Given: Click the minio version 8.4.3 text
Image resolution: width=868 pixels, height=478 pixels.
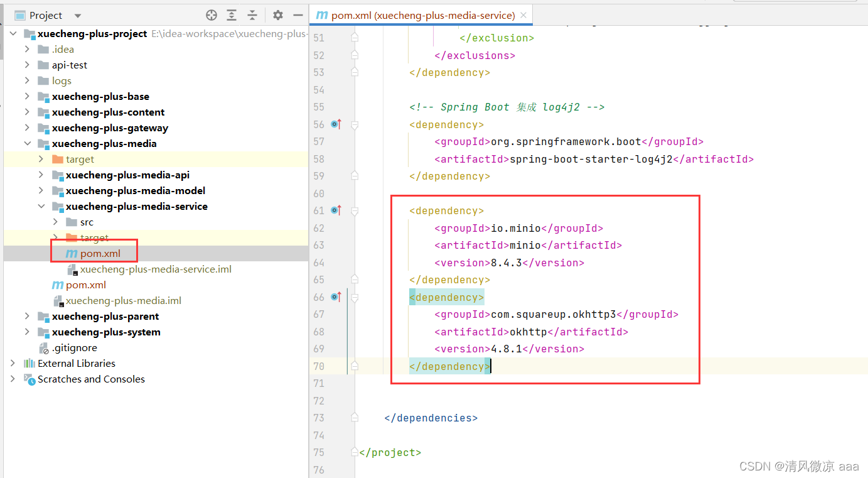Looking at the screenshot, I should [x=506, y=263].
